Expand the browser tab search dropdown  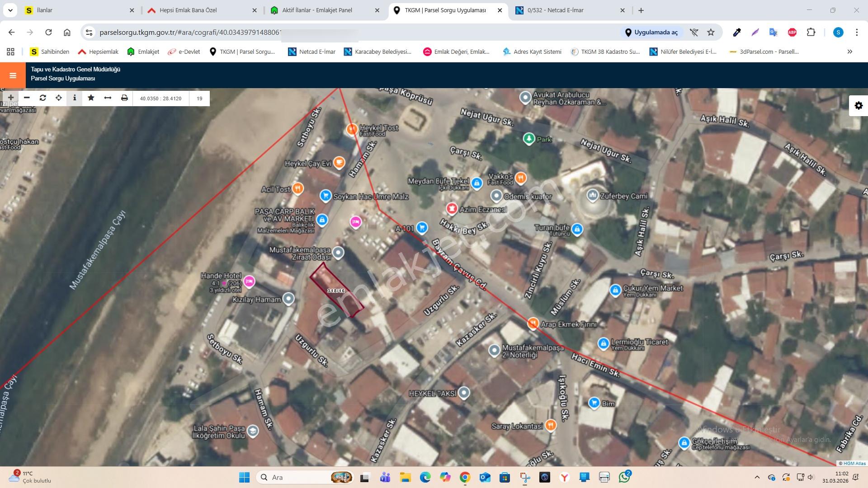(x=10, y=10)
